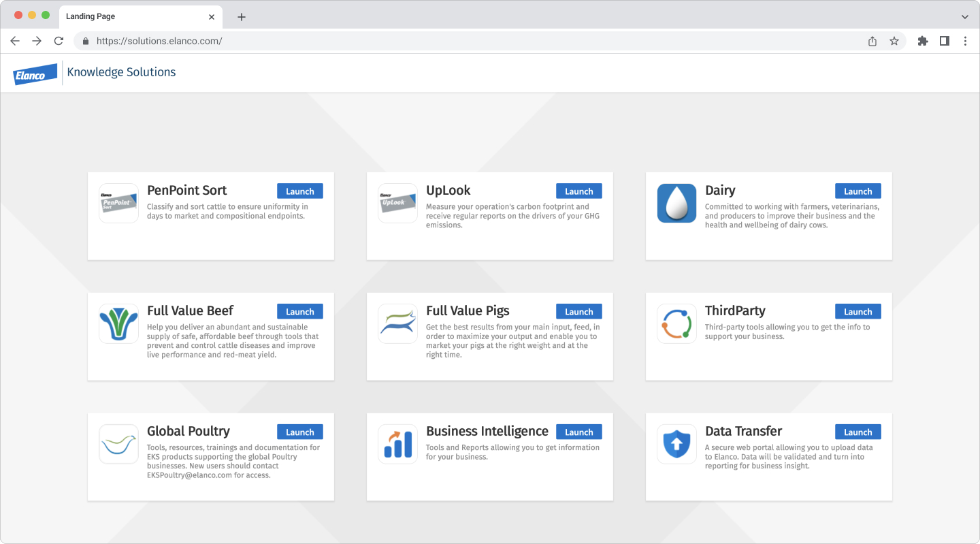Launch PenPoint Sort
Viewport: 980px width, 544px height.
300,191
